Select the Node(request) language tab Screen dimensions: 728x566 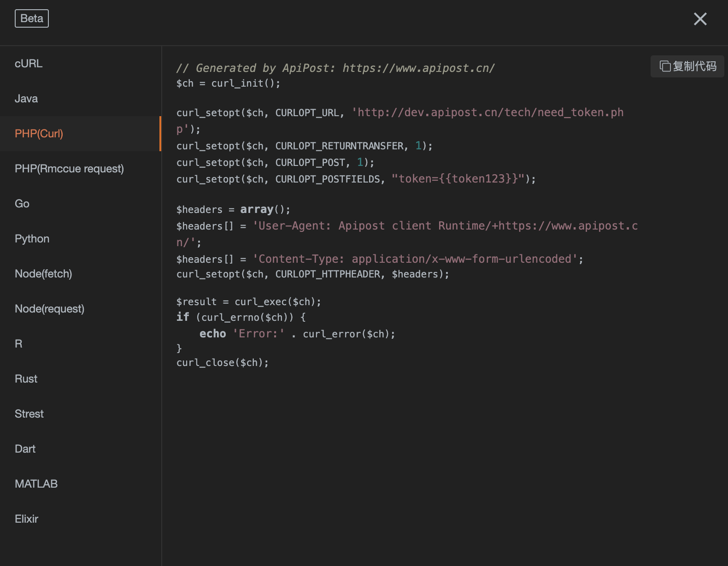[81, 309]
